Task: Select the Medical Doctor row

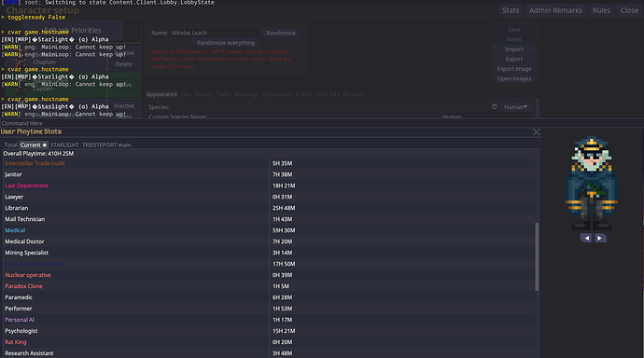Action: (x=269, y=241)
